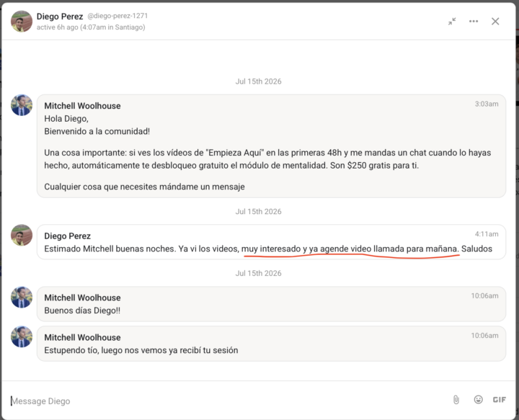Click the text "Bienvenido a la comunidad!"
The height and width of the screenshot is (420, 519).
click(x=97, y=131)
